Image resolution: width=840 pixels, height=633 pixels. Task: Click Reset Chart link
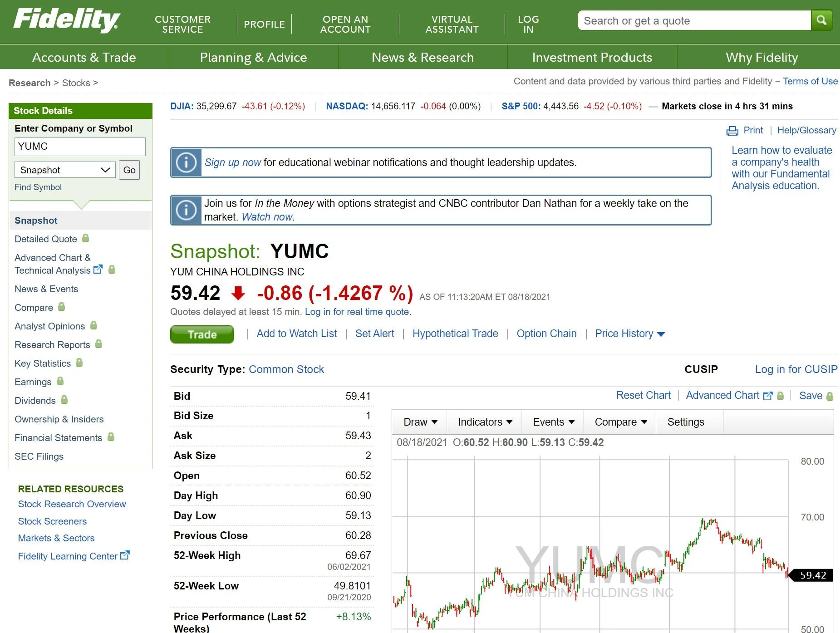643,395
